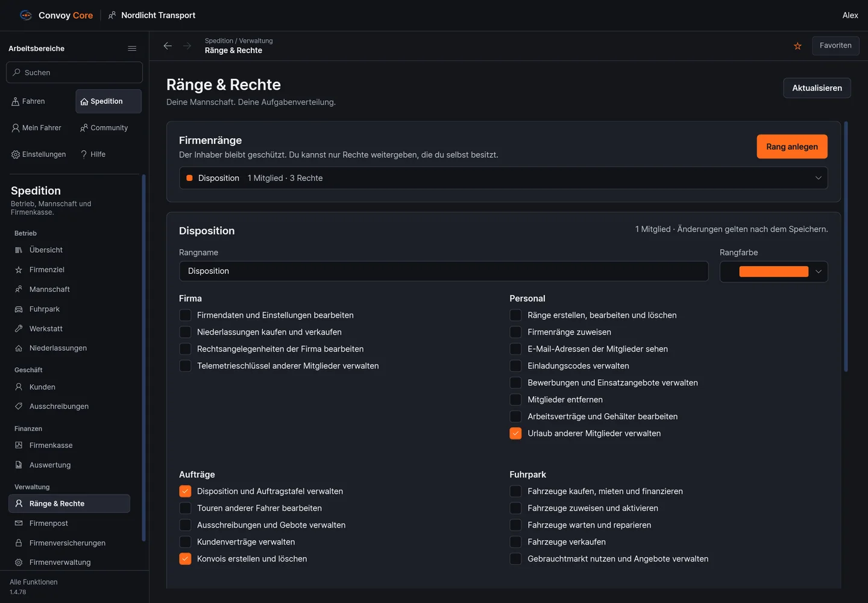
Task: Enable Firmendaten und Einstellungen bearbeiten checkbox
Action: pyautogui.click(x=185, y=315)
